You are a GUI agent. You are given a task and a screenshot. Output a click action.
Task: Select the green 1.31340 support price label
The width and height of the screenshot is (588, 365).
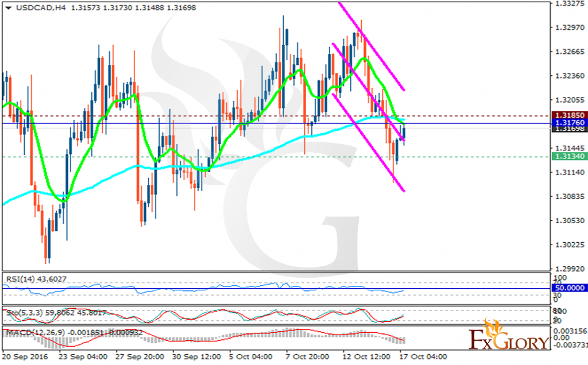(569, 156)
